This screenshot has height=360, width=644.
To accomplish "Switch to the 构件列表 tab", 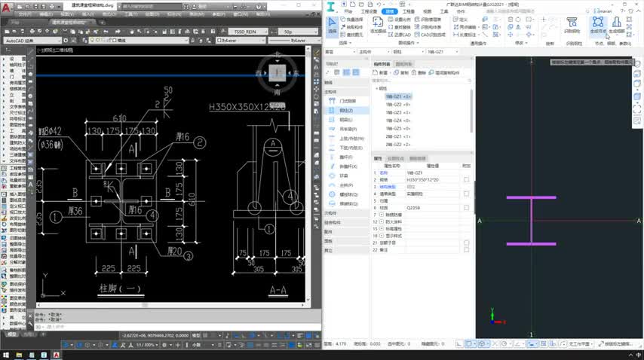I will [382, 64].
